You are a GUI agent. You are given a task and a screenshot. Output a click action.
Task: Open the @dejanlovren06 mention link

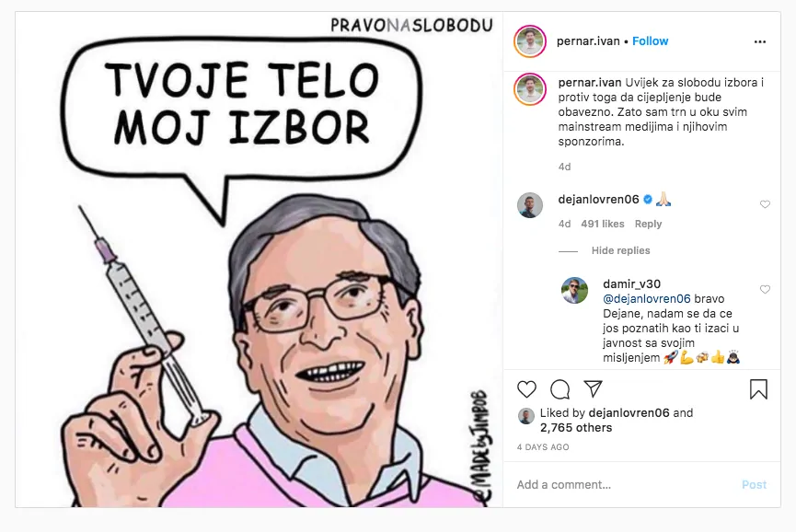(x=647, y=299)
